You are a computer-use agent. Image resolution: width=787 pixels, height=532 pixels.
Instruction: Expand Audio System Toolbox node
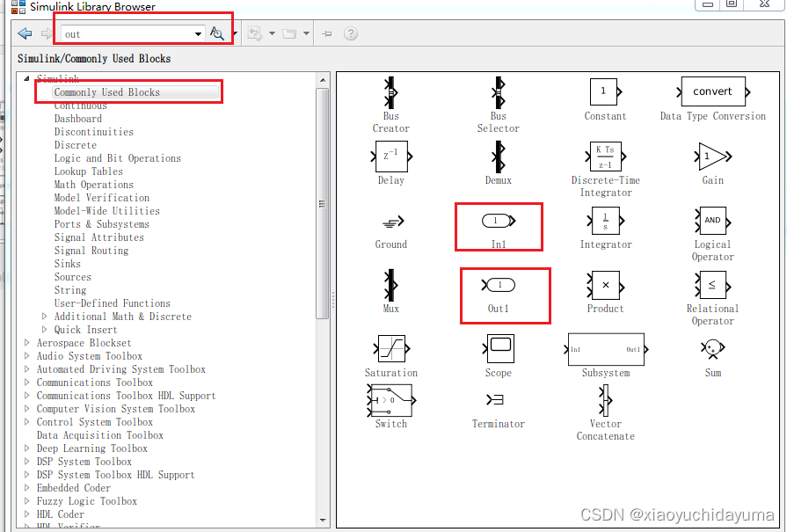click(26, 356)
